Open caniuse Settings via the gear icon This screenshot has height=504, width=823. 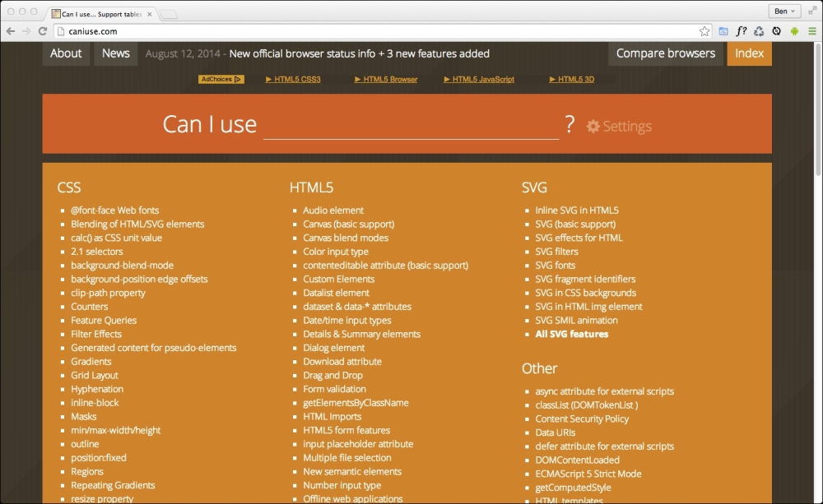tap(592, 126)
